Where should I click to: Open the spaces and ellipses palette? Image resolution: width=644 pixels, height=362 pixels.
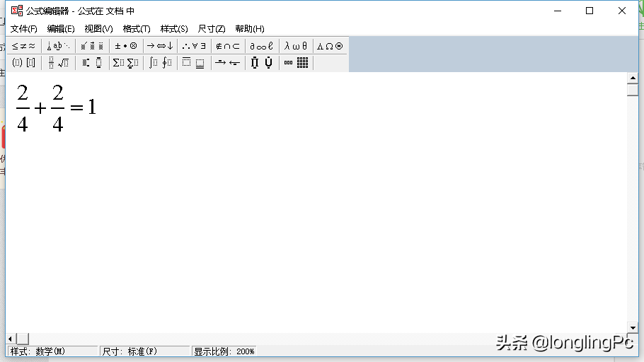[x=58, y=46]
